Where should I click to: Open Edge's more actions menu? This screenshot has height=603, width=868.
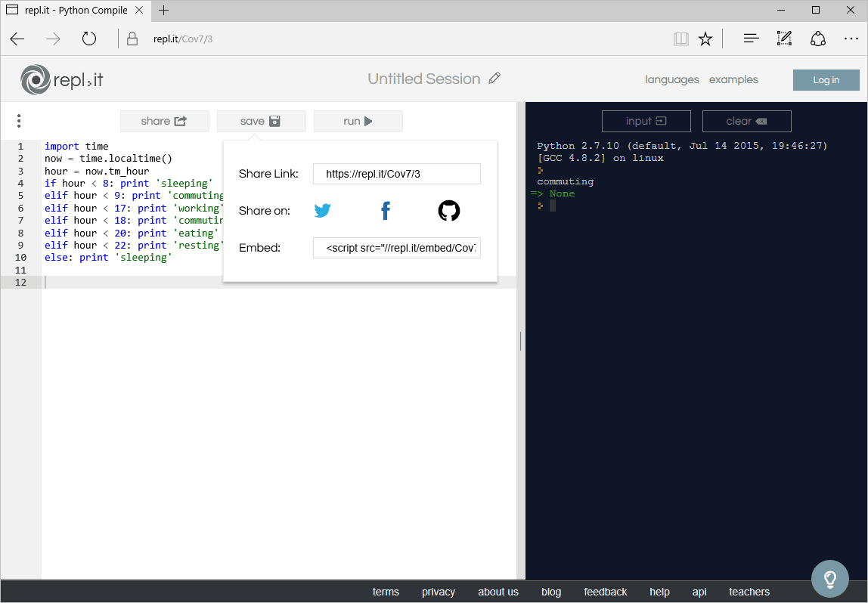(x=851, y=38)
